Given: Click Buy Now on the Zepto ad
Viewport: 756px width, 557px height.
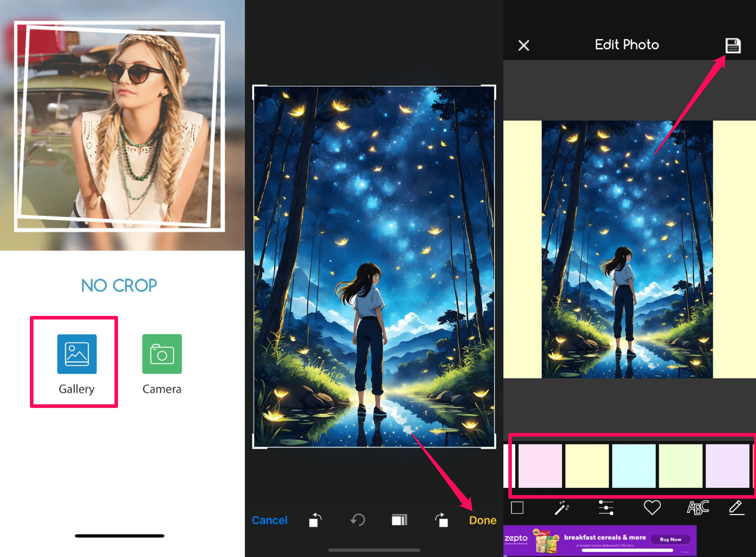Looking at the screenshot, I should [x=670, y=539].
